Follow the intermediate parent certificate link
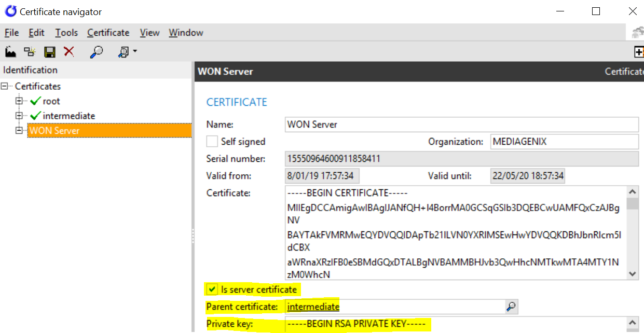Screen dimensions: 644x333 (313, 307)
